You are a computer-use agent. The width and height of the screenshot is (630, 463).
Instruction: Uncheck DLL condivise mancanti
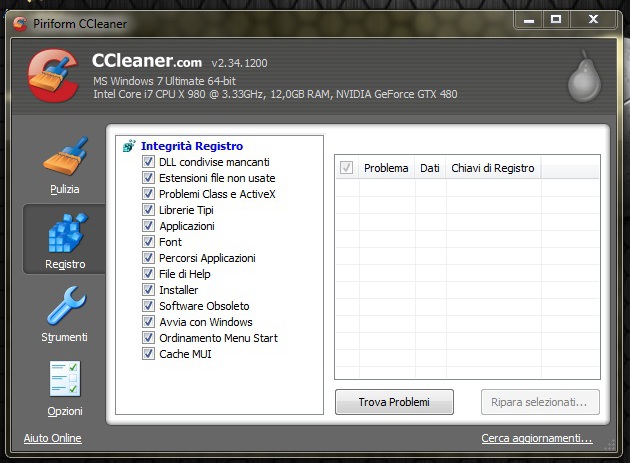(x=149, y=162)
